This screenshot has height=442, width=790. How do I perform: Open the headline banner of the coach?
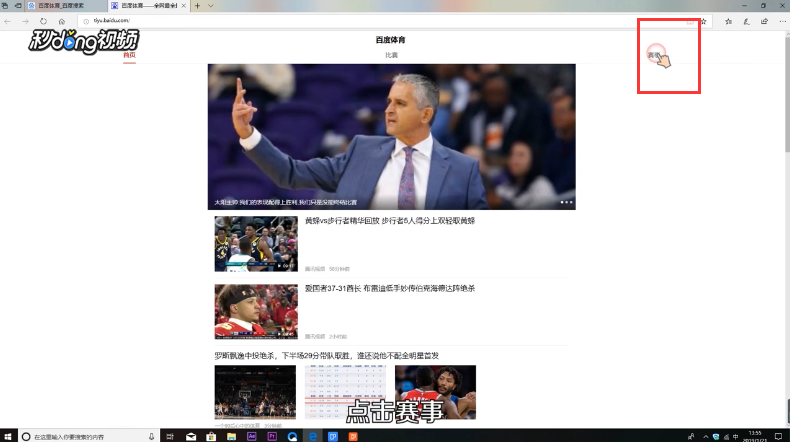391,137
